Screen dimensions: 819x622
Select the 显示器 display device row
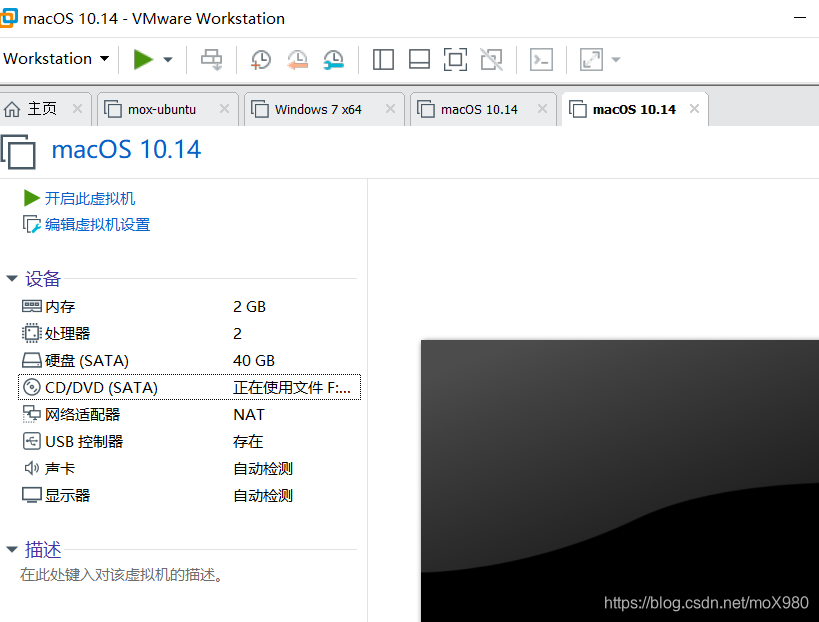[x=189, y=496]
